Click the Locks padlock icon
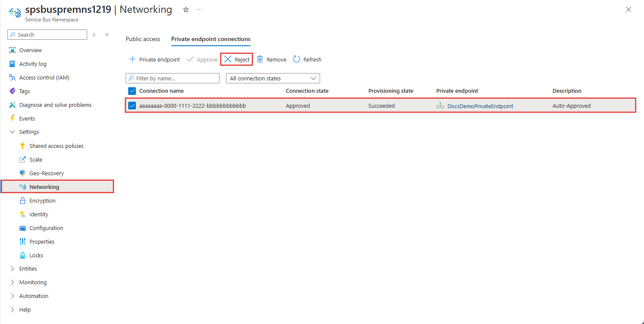The width and height of the screenshot is (644, 324). tap(23, 255)
